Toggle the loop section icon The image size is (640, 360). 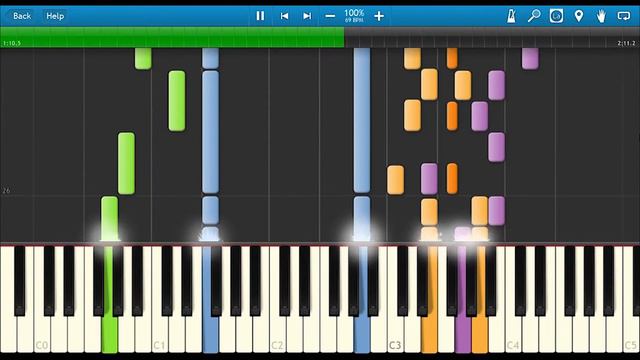coord(624,16)
